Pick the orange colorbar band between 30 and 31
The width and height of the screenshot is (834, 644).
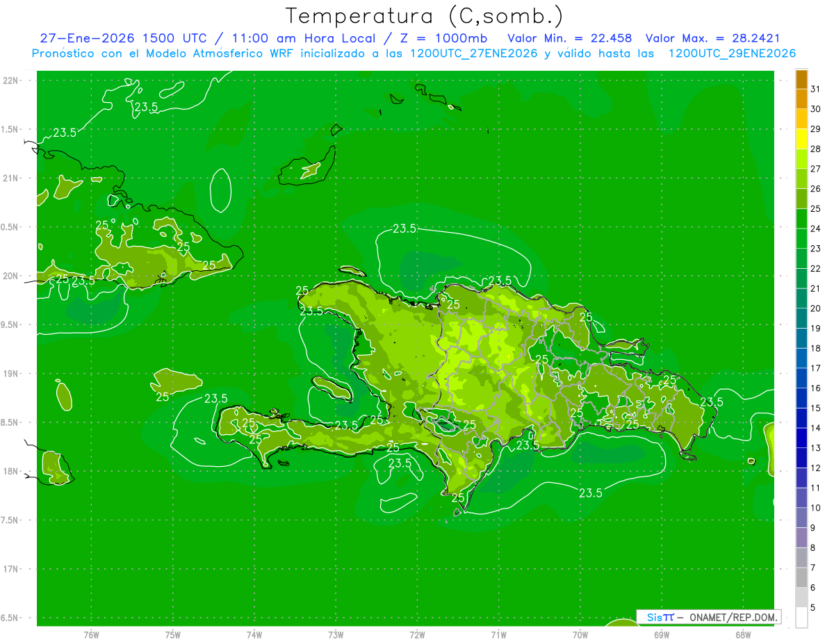click(801, 99)
